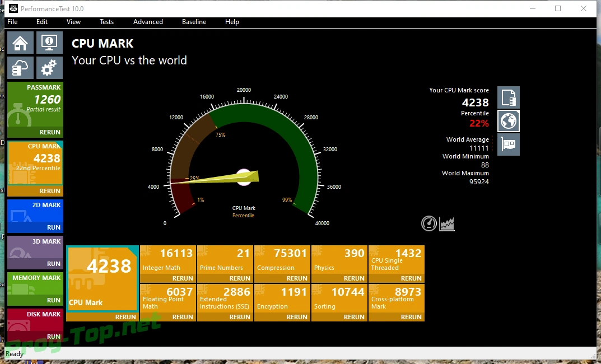The height and width of the screenshot is (364, 601).
Task: Select the Disk Mark sidebar tile
Action: tap(35, 320)
